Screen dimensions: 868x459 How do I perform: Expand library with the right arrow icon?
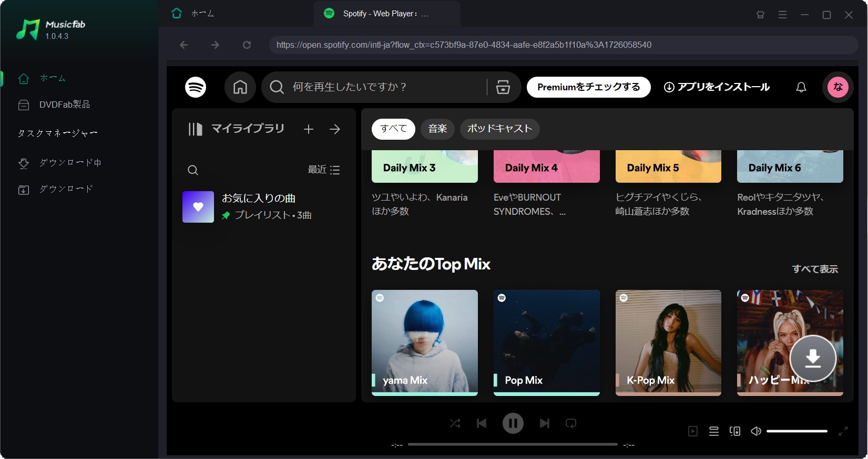335,129
